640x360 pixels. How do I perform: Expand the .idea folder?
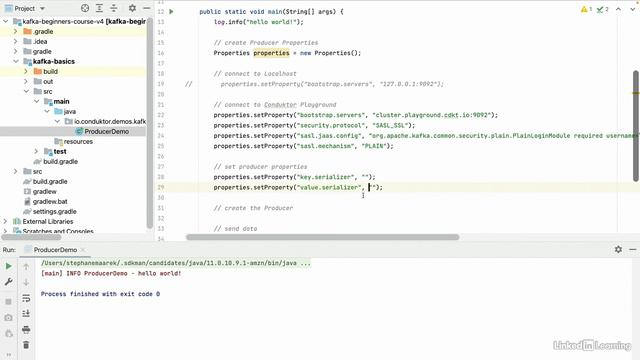(x=16, y=41)
